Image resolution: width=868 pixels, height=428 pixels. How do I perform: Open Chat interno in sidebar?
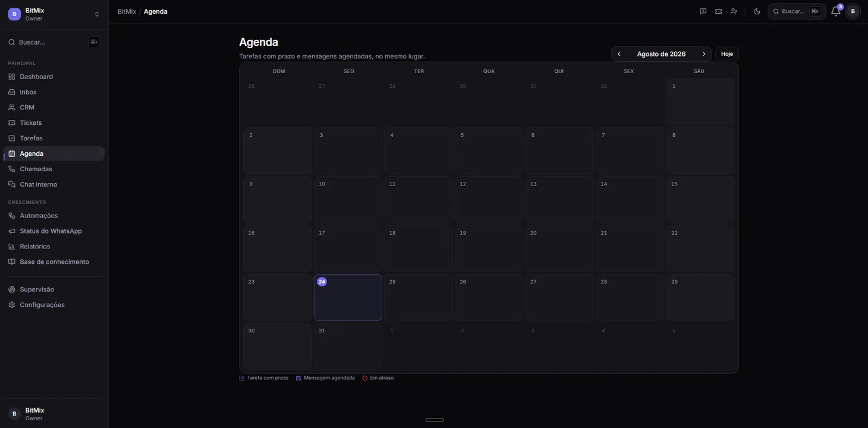pos(54,185)
